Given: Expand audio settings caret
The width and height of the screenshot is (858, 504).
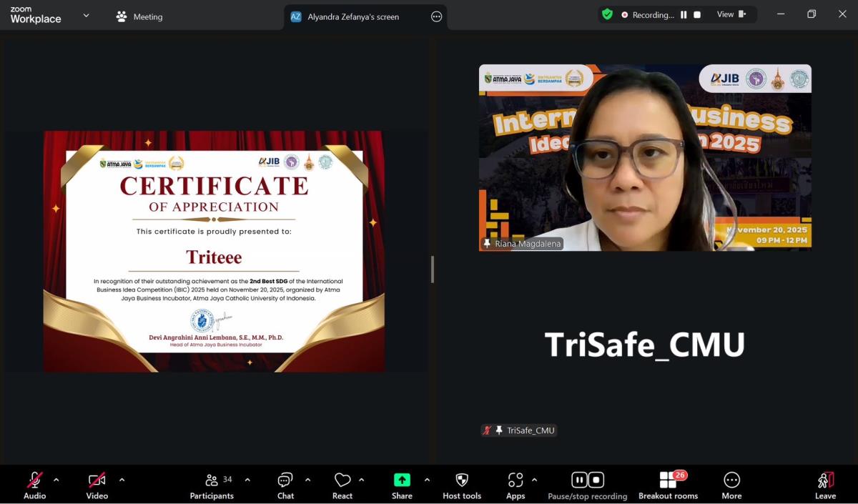Looking at the screenshot, I should pos(56,480).
